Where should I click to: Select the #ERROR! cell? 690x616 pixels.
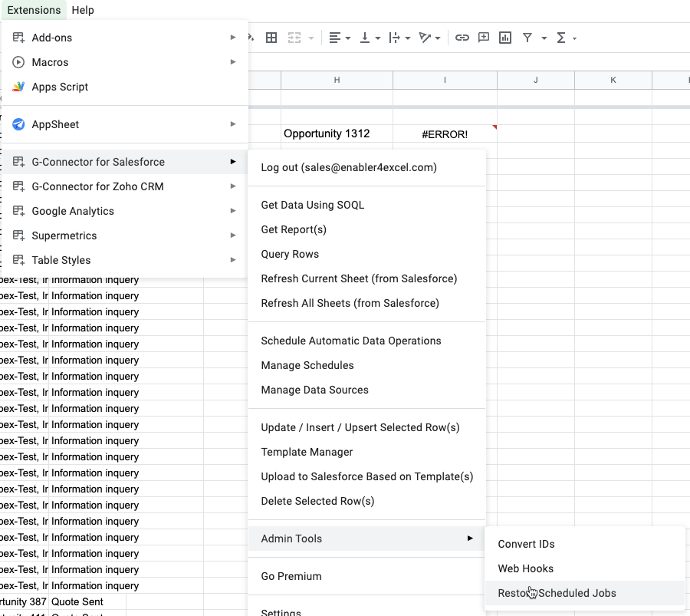[x=445, y=133]
